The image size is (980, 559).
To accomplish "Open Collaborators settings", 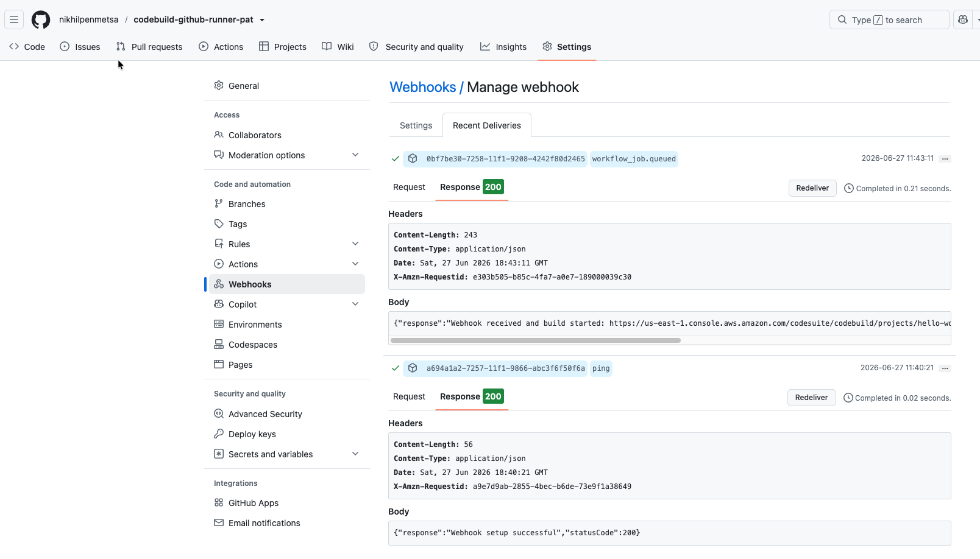I will 287,135.
